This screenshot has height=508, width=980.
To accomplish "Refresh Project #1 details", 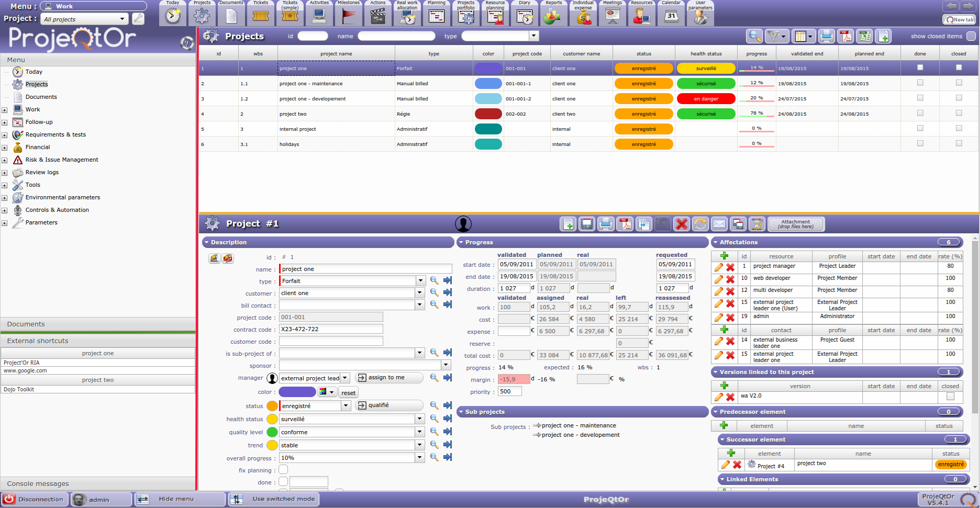I will pyautogui.click(x=700, y=224).
